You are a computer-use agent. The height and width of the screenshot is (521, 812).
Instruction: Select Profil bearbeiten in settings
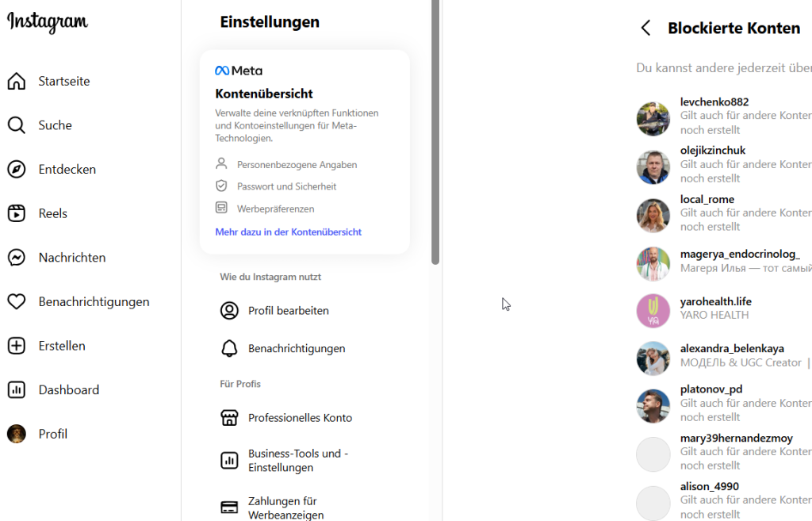click(288, 311)
